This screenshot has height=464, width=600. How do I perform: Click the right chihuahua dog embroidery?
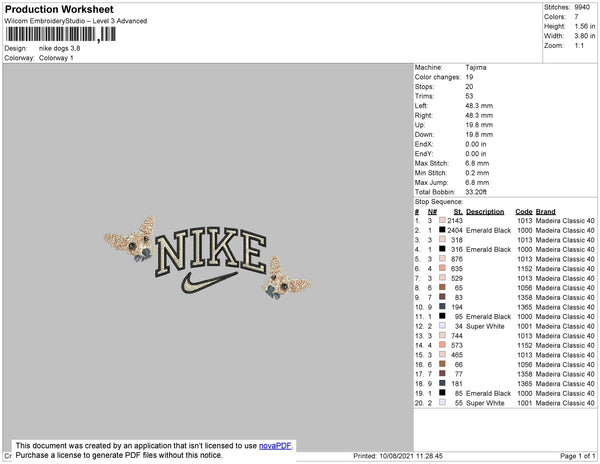(286, 278)
